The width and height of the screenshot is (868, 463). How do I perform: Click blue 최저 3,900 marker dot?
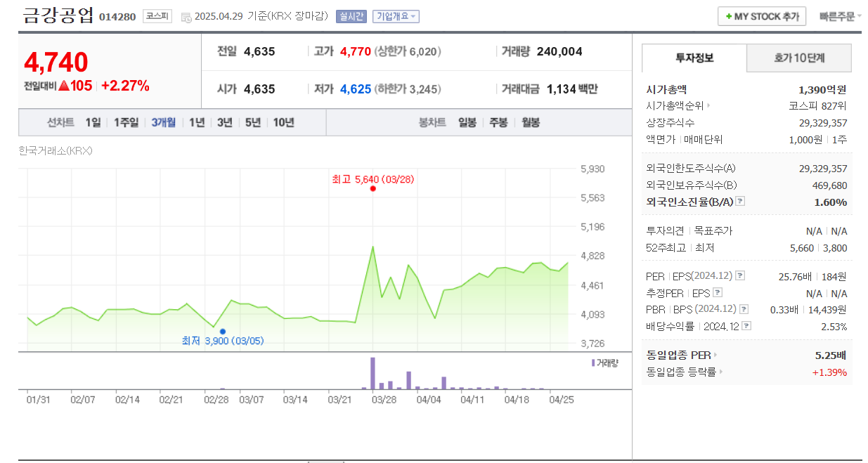pyautogui.click(x=223, y=331)
